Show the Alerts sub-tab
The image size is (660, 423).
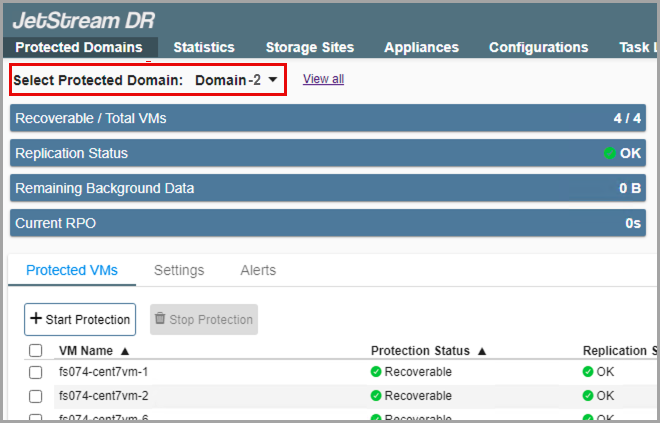258,270
